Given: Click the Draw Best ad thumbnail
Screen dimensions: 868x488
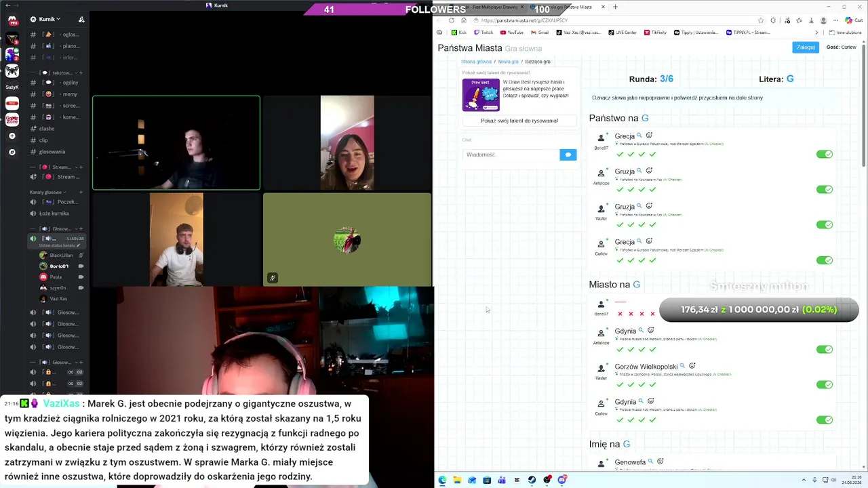Looking at the screenshot, I should tap(481, 95).
